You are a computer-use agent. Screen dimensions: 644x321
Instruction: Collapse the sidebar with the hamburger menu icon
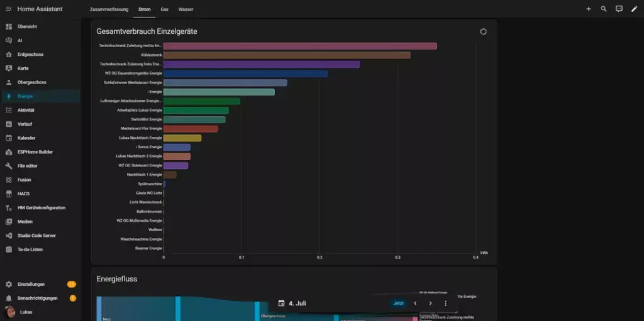pyautogui.click(x=9, y=9)
